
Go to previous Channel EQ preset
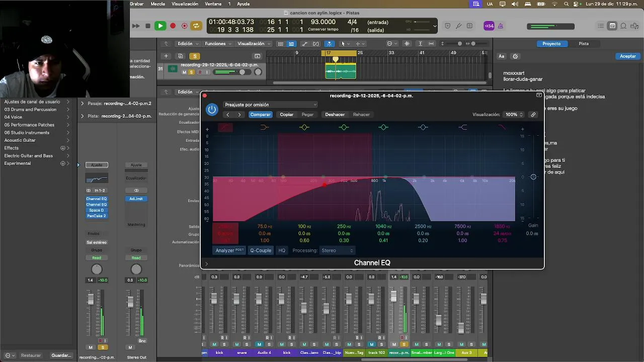(227, 115)
